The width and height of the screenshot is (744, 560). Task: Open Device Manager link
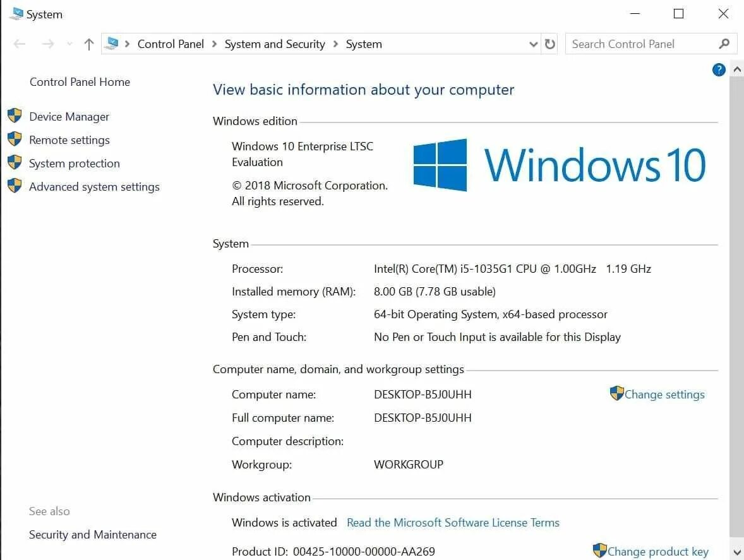[69, 117]
